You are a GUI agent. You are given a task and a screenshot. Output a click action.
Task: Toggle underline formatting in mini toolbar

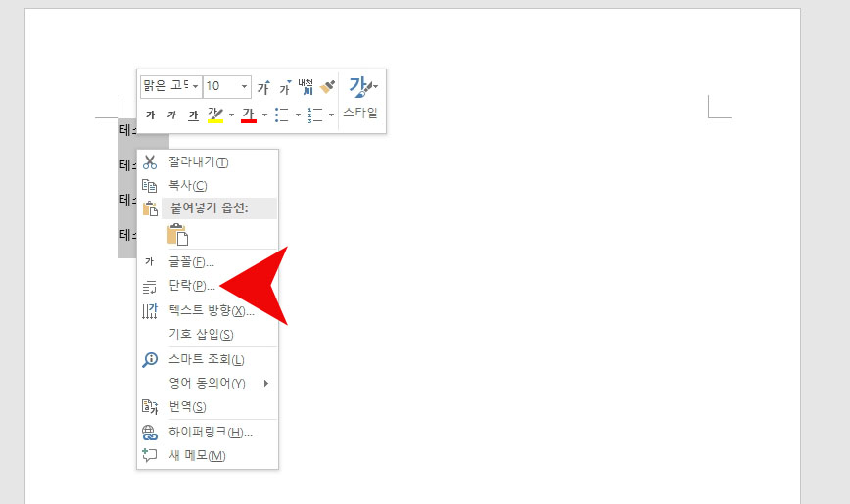pyautogui.click(x=193, y=115)
